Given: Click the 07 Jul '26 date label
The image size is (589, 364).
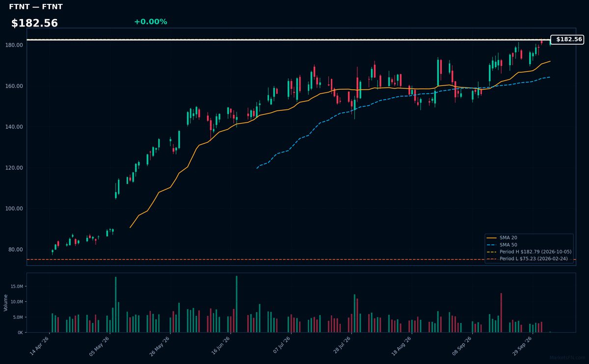Looking at the screenshot, I should (281, 346).
